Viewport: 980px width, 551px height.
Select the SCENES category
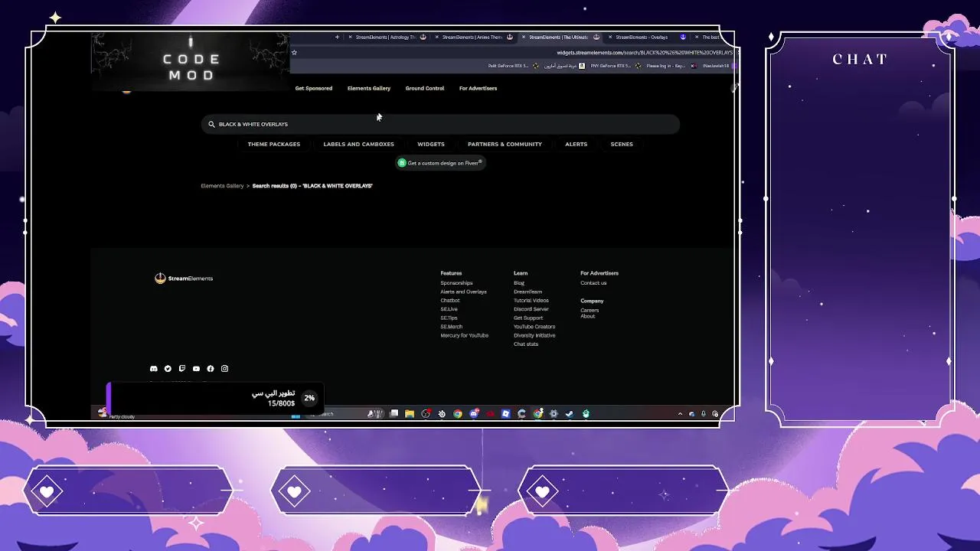click(x=622, y=144)
